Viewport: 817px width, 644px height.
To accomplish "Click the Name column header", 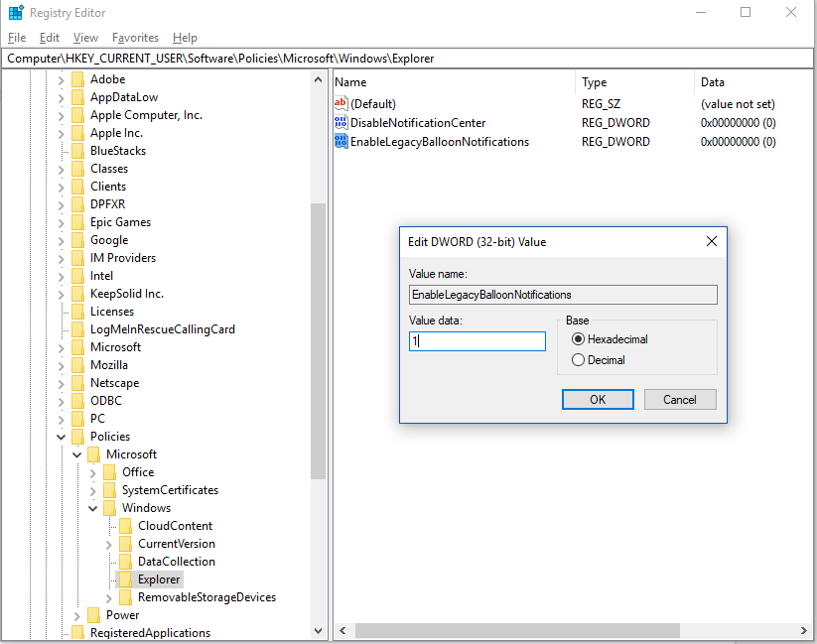I will [x=455, y=82].
